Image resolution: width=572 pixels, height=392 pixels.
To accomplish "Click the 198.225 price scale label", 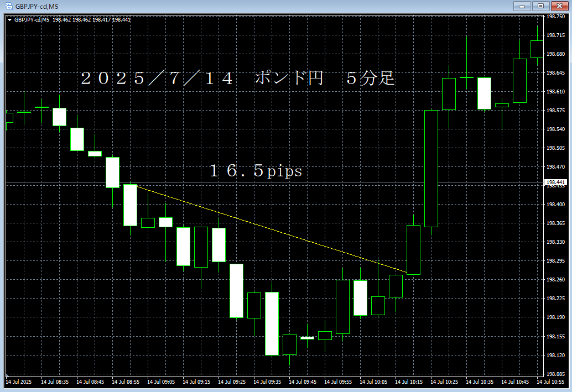I will (x=555, y=298).
